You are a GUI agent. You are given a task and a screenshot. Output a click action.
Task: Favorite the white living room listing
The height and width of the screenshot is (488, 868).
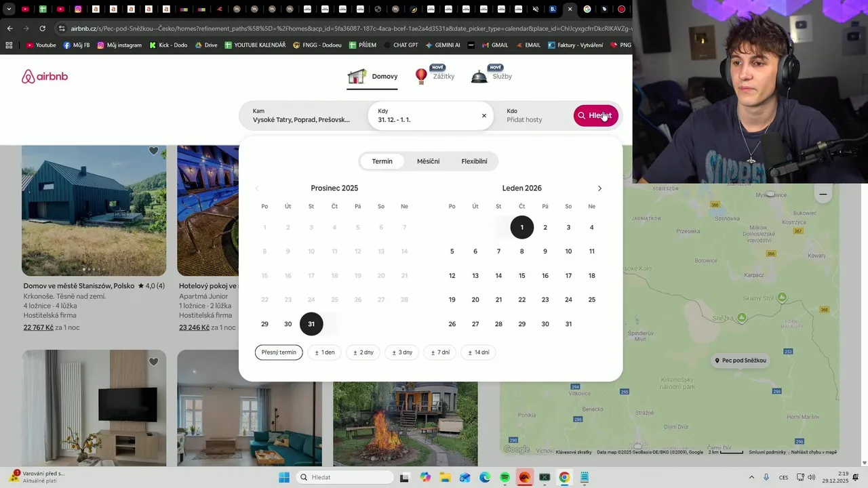(x=154, y=362)
